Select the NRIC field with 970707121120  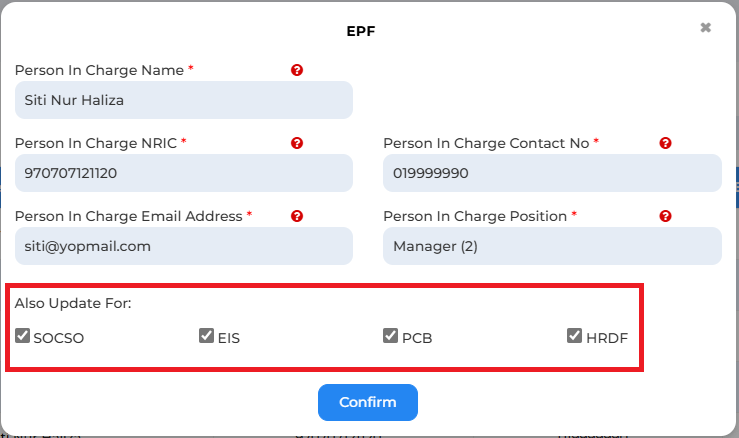[184, 173]
